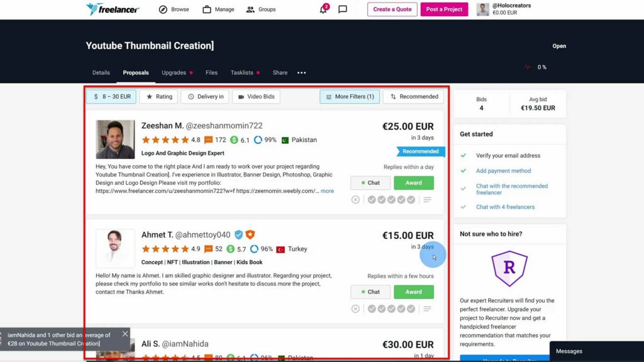Set third rating check for Ahmet's bid
This screenshot has height=362, width=644.
tap(391, 309)
